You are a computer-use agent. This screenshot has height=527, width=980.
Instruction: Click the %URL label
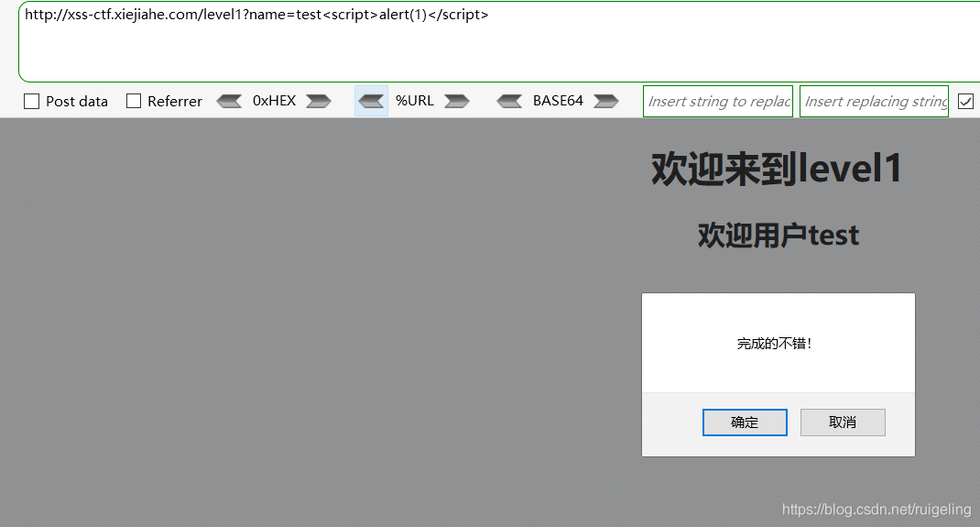click(x=415, y=101)
